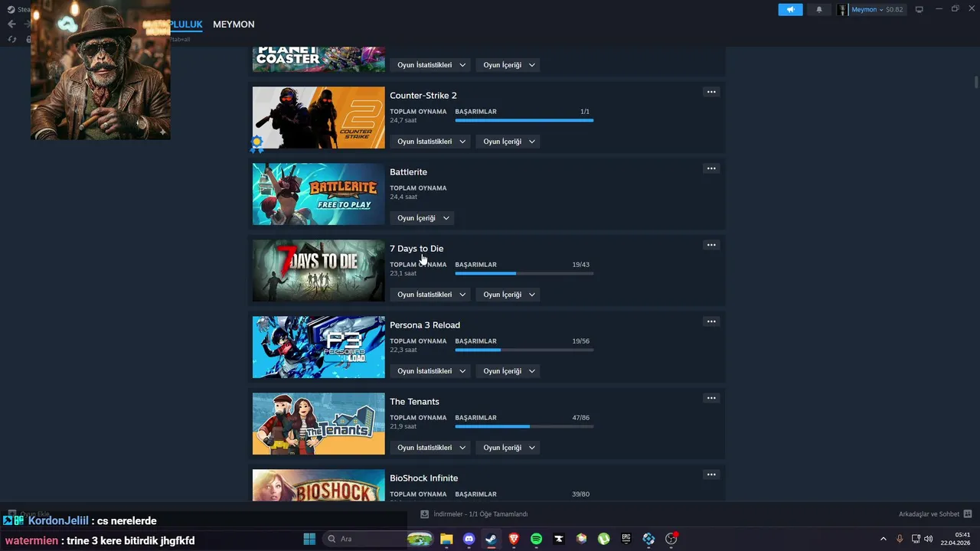Click the 7 Days to Die thumbnail

pyautogui.click(x=318, y=270)
